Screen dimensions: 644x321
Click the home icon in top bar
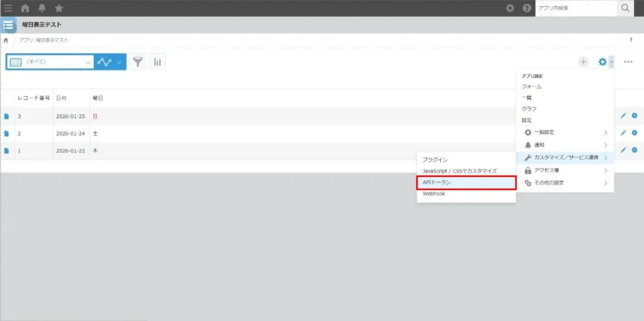25,8
